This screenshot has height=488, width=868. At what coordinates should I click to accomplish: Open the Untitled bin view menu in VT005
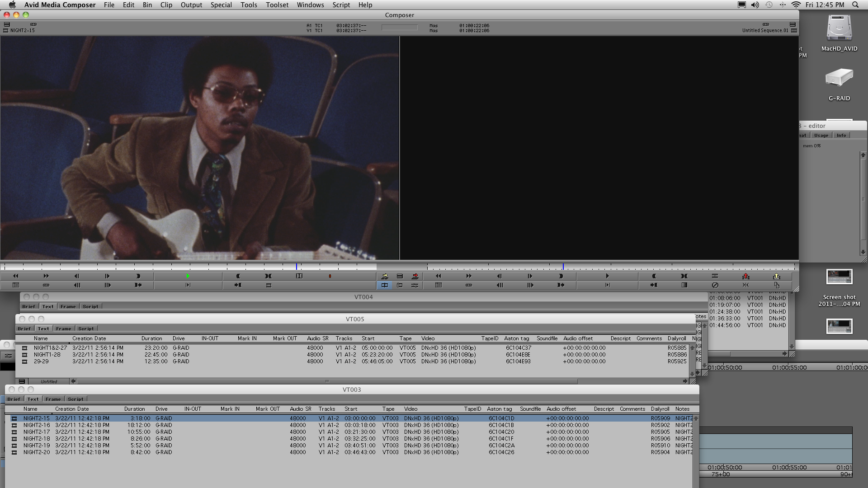point(49,381)
